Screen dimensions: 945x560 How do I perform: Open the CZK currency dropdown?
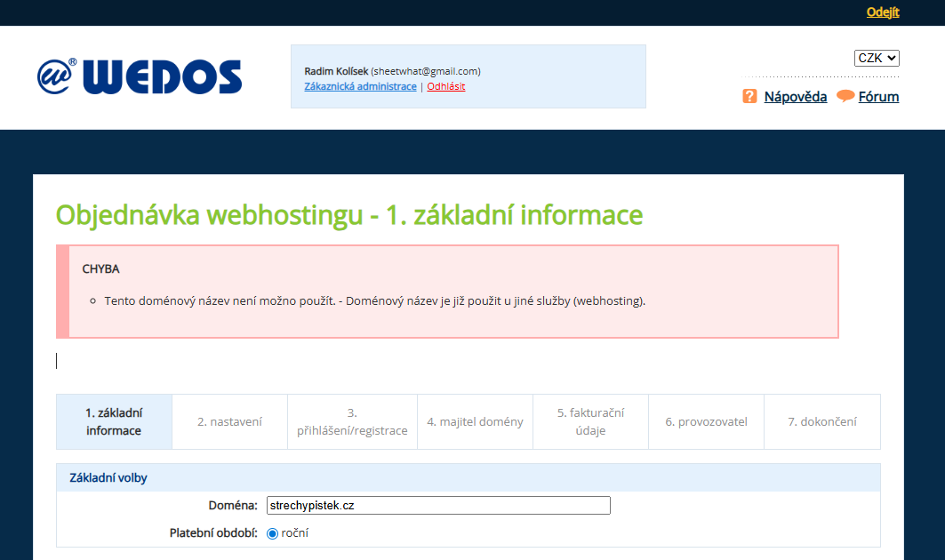[x=877, y=58]
